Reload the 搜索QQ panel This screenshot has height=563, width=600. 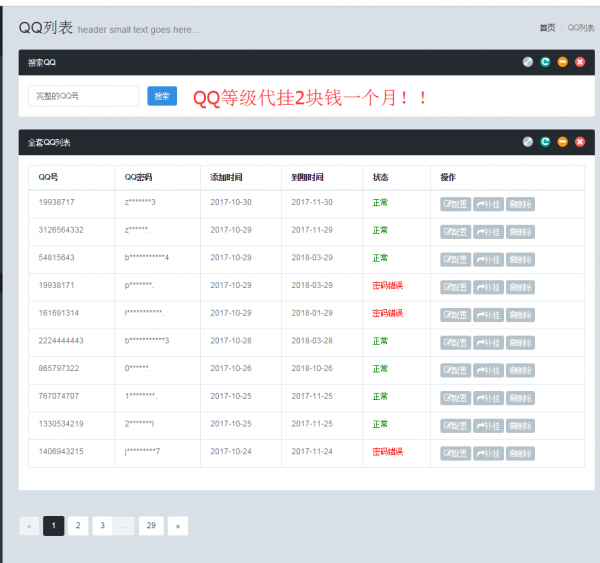(x=545, y=62)
